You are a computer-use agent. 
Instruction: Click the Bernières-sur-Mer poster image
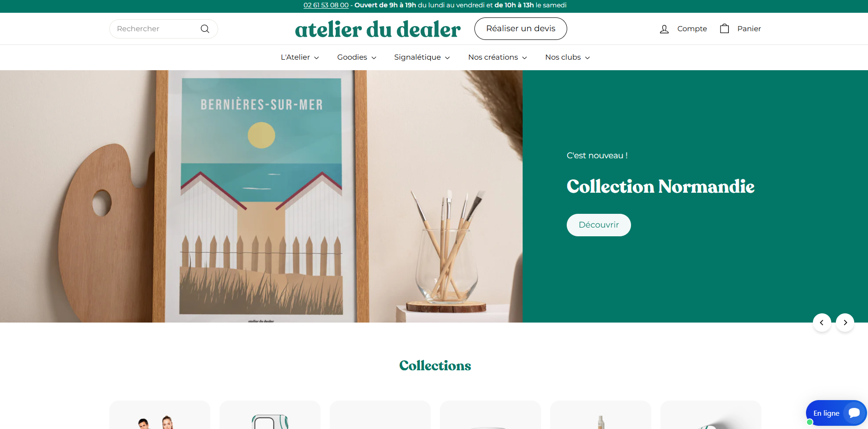(261, 196)
